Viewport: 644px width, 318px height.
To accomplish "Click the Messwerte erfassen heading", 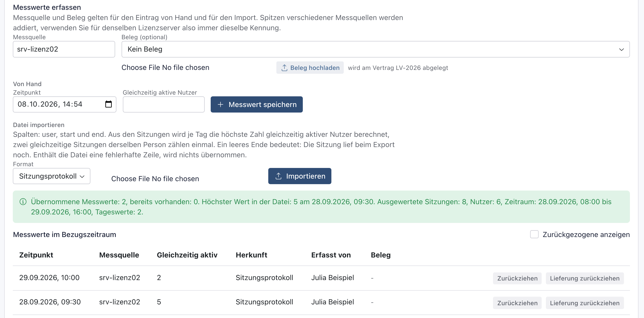I will (47, 7).
